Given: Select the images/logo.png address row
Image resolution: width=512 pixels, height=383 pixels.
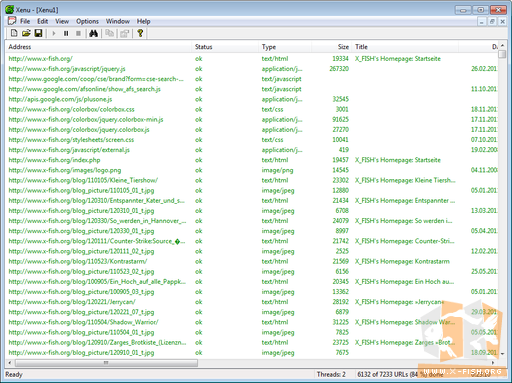Looking at the screenshot, I should 65,170.
